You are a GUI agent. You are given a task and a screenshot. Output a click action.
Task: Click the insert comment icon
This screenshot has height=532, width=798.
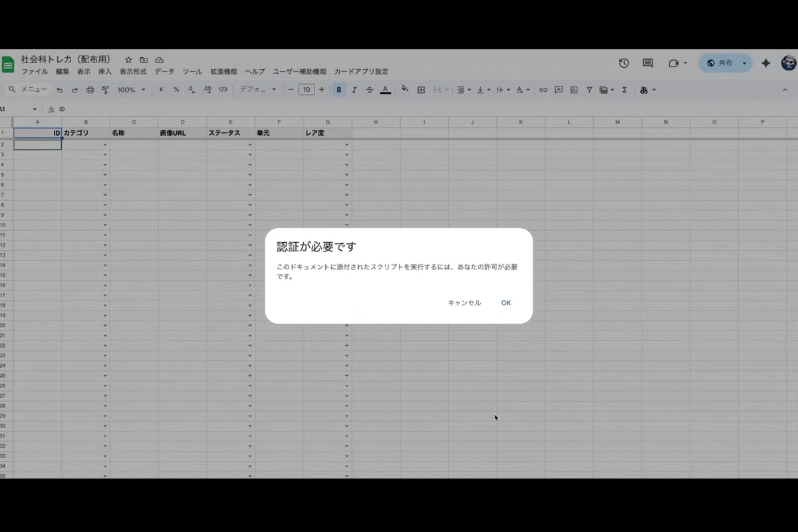(x=559, y=90)
